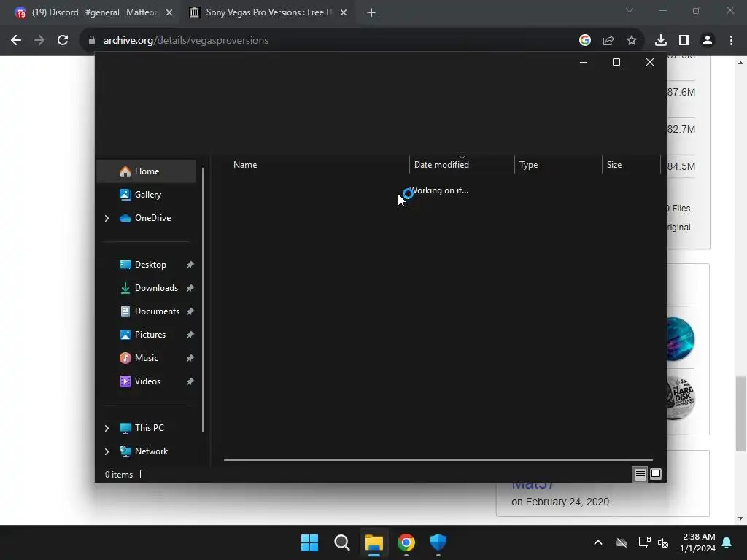Switch to details view layout icon

(640, 474)
